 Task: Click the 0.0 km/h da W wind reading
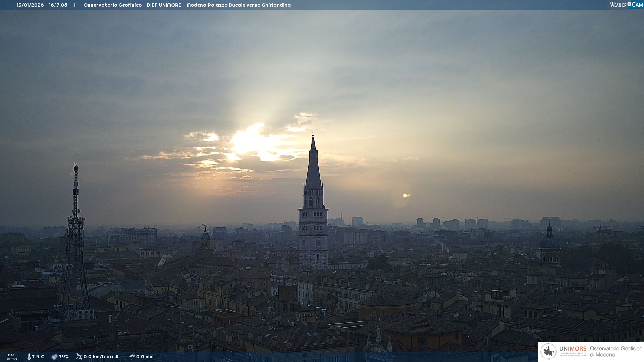tap(101, 357)
